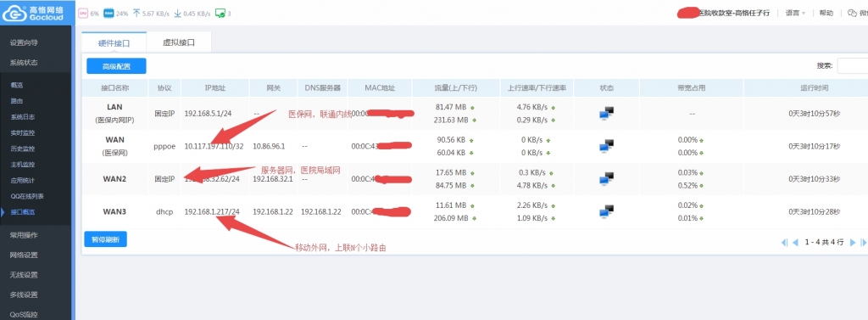This screenshot has width=868, height=320.
Task: Click the 1 - 4 共 4 行 pagination text
Action: 824,243
